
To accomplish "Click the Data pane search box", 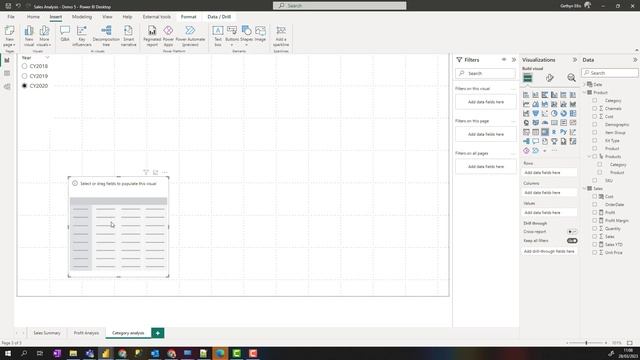I will (x=610, y=73).
